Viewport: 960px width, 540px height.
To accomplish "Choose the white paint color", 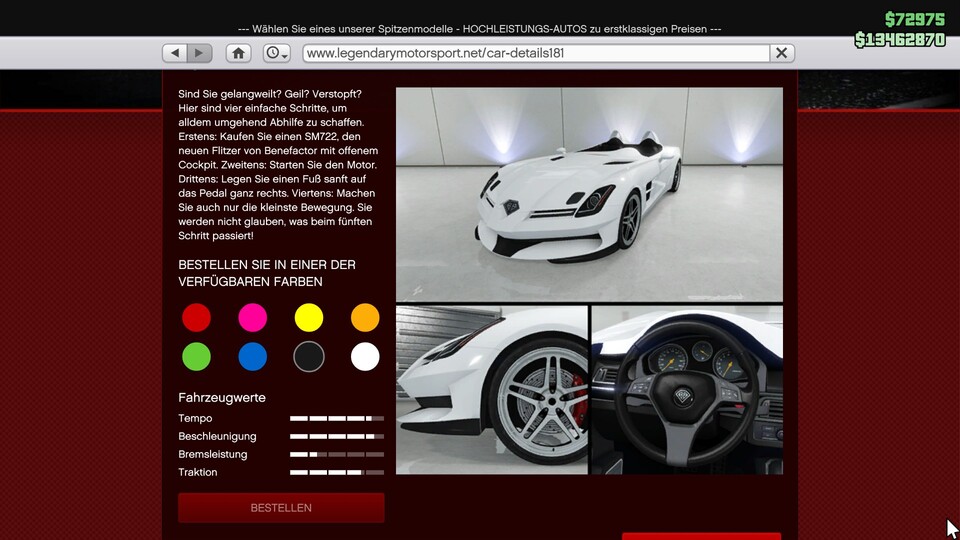I will coord(365,356).
